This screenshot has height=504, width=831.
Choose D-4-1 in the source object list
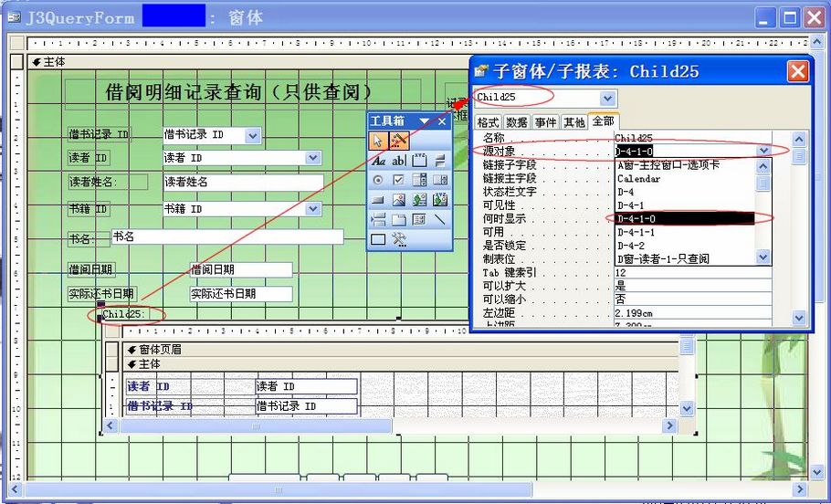coord(685,205)
